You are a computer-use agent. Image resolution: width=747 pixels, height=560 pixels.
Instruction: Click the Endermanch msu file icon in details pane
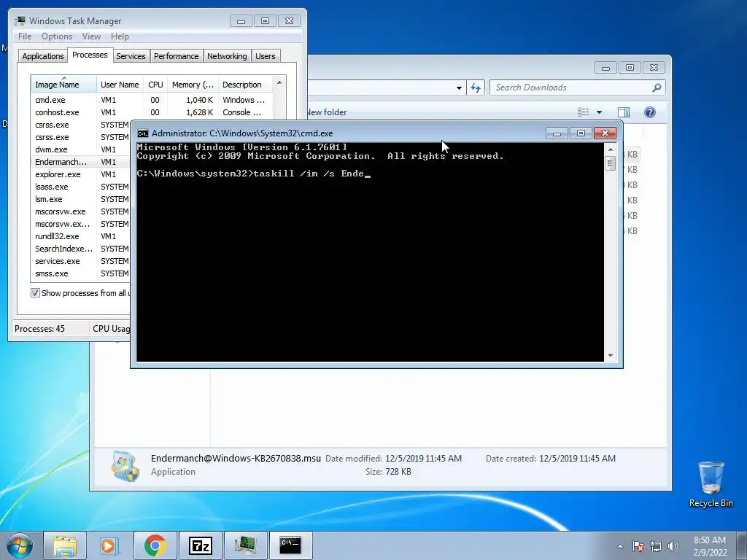pos(125,466)
